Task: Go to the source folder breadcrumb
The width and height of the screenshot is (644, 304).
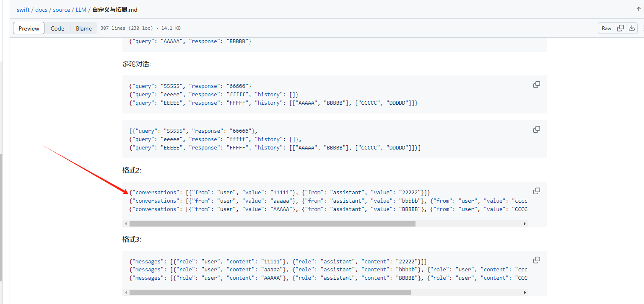Action: tap(61, 10)
